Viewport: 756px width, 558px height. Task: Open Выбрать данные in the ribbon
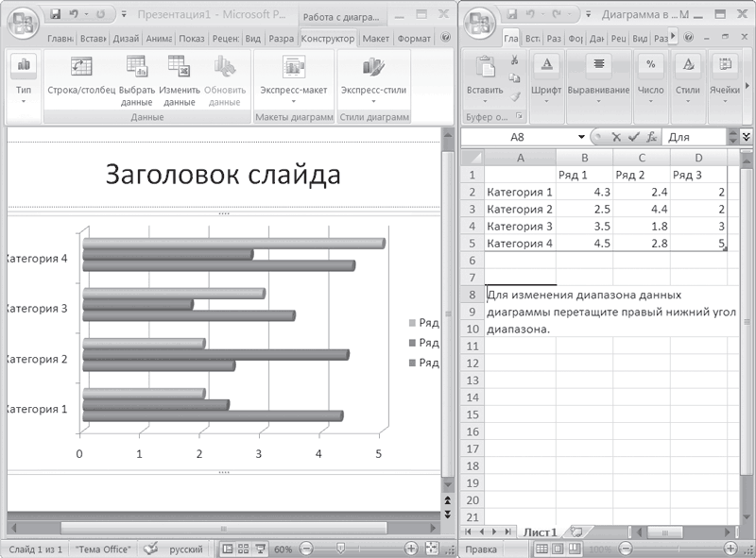coord(136,67)
